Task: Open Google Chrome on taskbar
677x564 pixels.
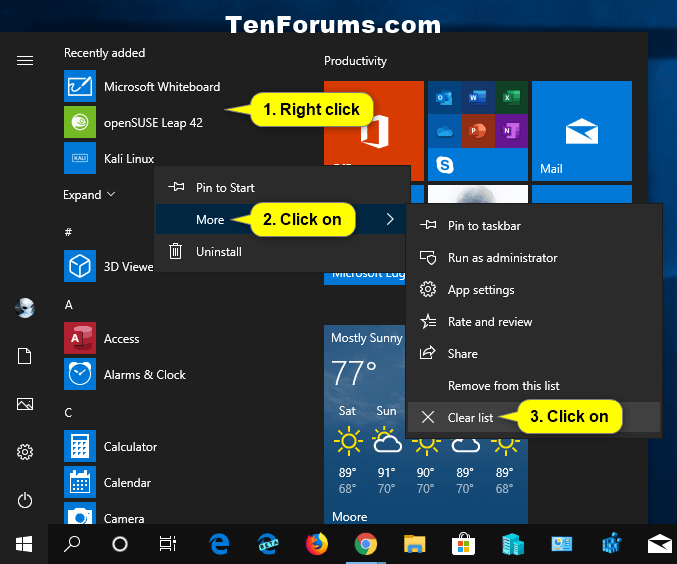Action: click(366, 544)
